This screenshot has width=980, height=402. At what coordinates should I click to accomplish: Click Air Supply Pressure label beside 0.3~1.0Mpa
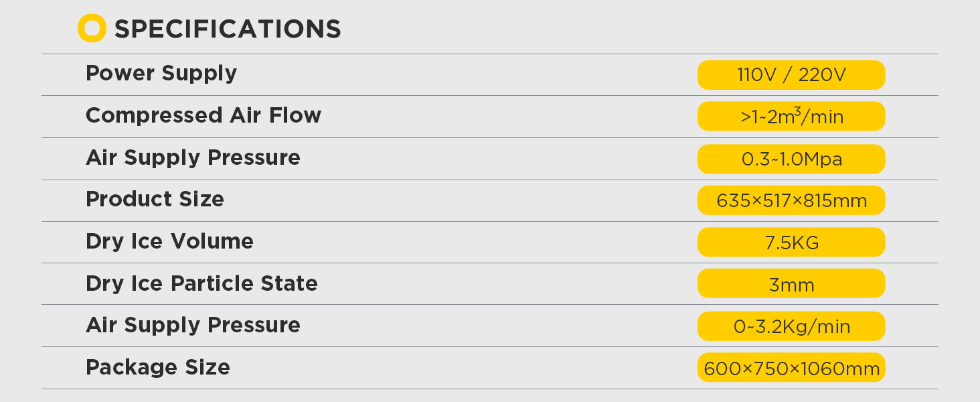click(193, 157)
